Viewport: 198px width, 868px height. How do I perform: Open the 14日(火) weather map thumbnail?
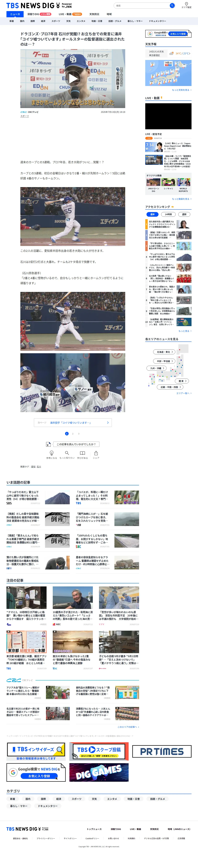(168, 73)
